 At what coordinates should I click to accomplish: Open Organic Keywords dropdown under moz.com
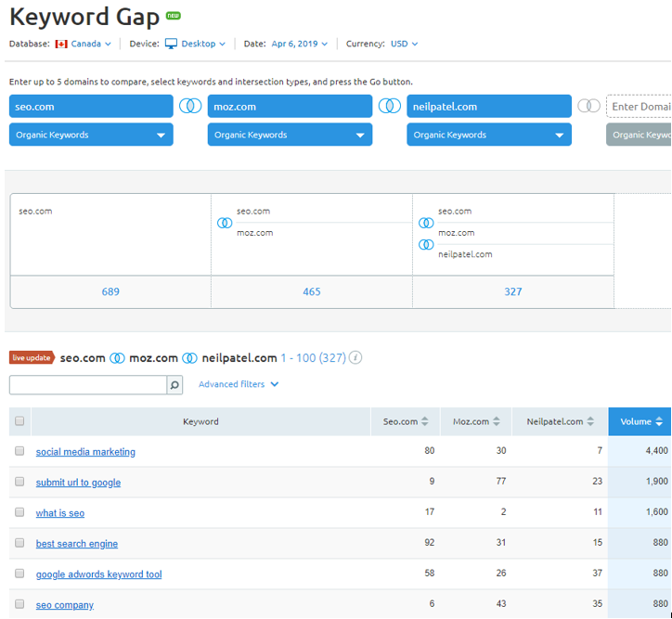coord(291,135)
